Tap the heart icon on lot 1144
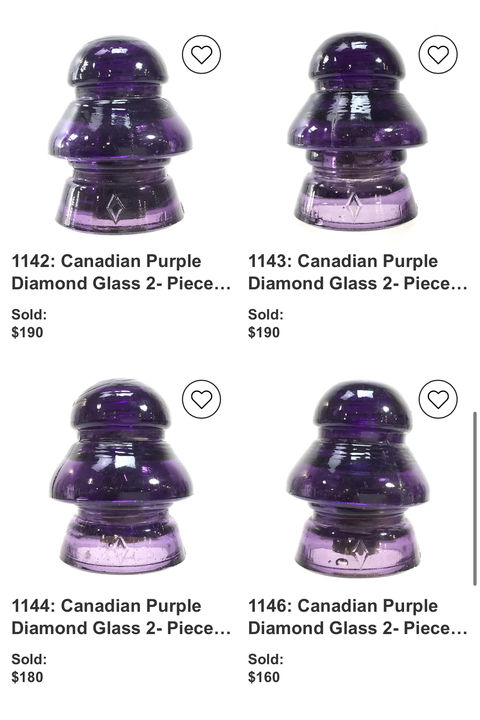 (x=201, y=399)
